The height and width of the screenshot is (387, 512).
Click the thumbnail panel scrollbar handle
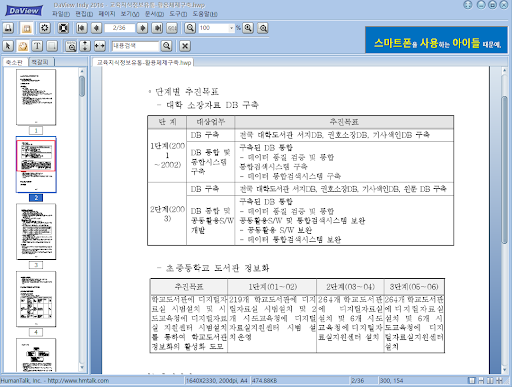[82, 86]
